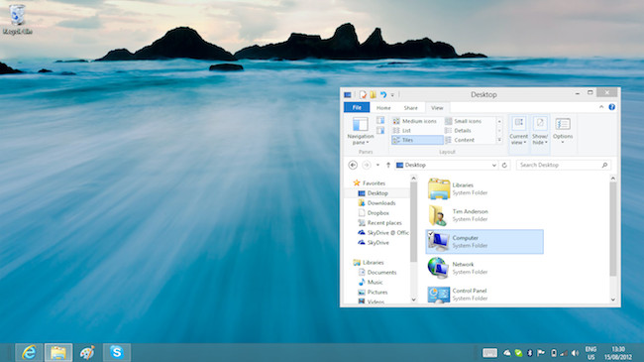Go up one folder level

point(388,165)
